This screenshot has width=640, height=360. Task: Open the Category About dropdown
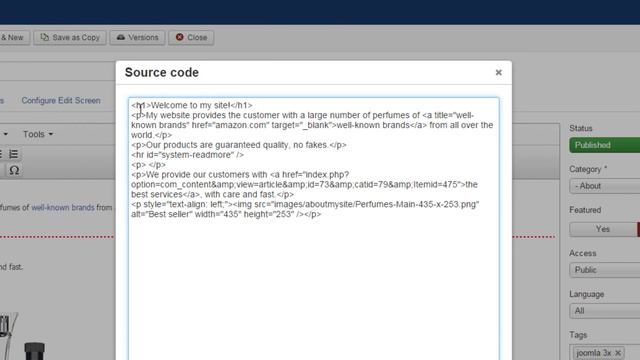[x=604, y=186]
